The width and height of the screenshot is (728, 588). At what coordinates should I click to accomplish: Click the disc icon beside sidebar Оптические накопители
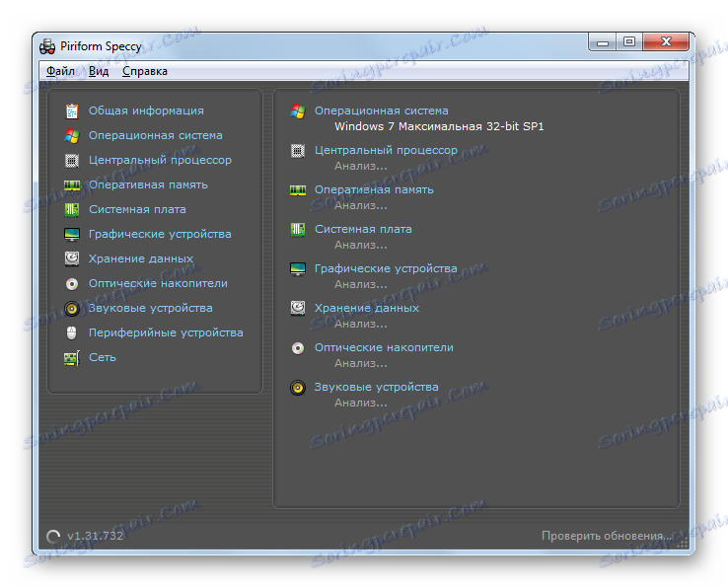pos(72,284)
